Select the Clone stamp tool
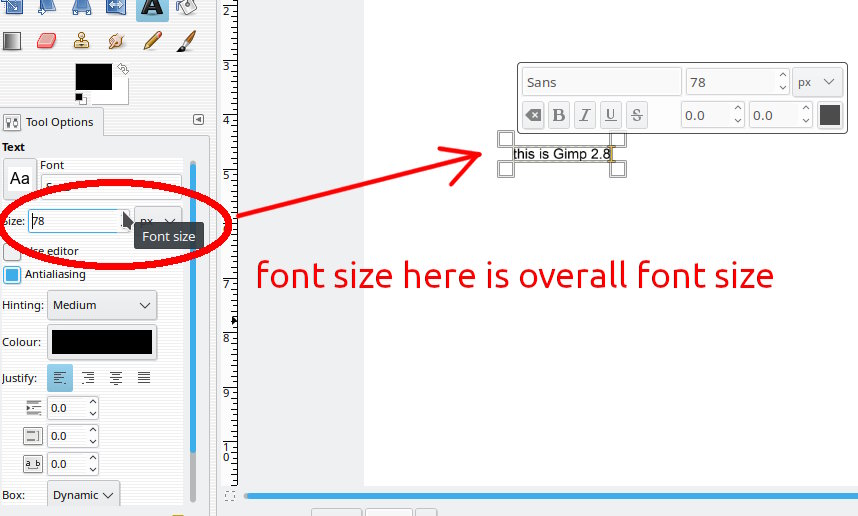Image resolution: width=858 pixels, height=516 pixels. [x=82, y=41]
